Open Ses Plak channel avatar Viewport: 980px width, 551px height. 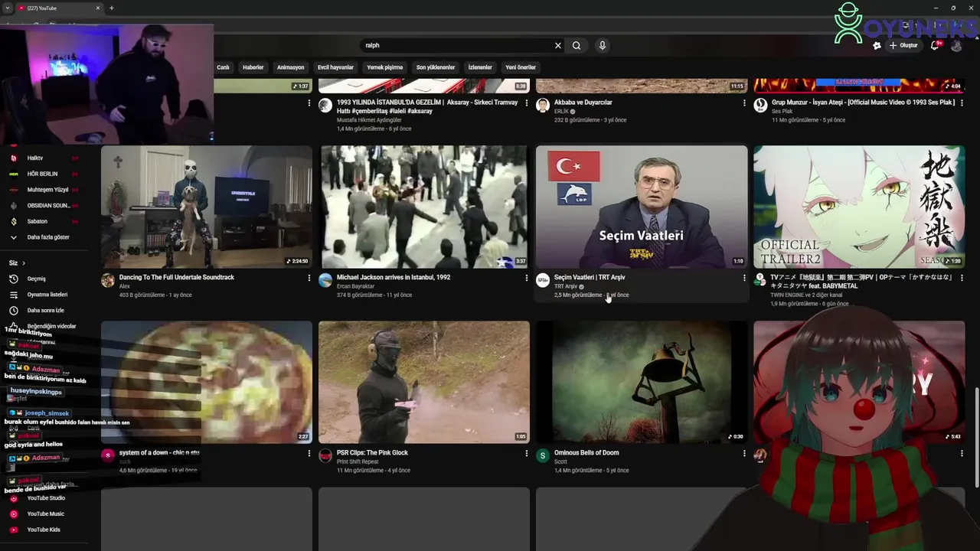pos(760,105)
